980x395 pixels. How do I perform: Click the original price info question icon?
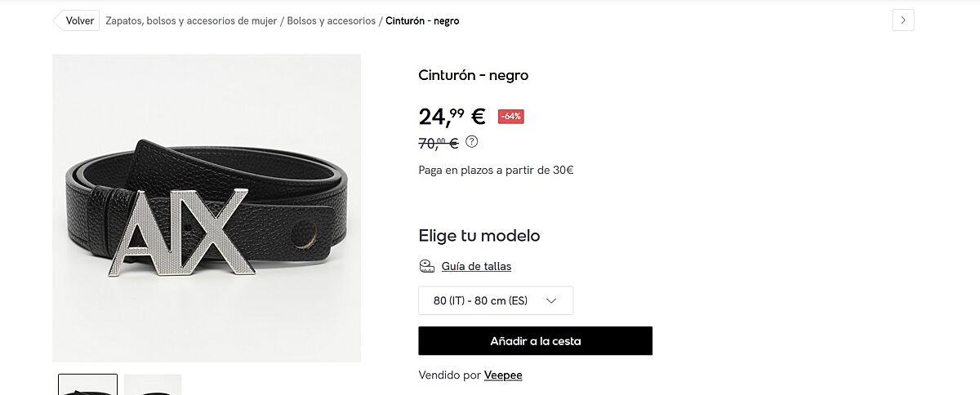tap(472, 141)
